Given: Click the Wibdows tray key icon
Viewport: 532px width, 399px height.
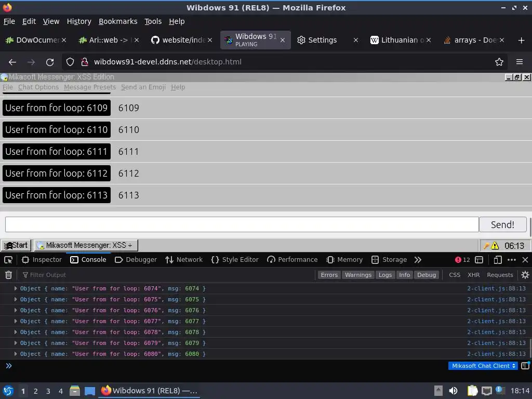Looking at the screenshot, I should [486, 246].
